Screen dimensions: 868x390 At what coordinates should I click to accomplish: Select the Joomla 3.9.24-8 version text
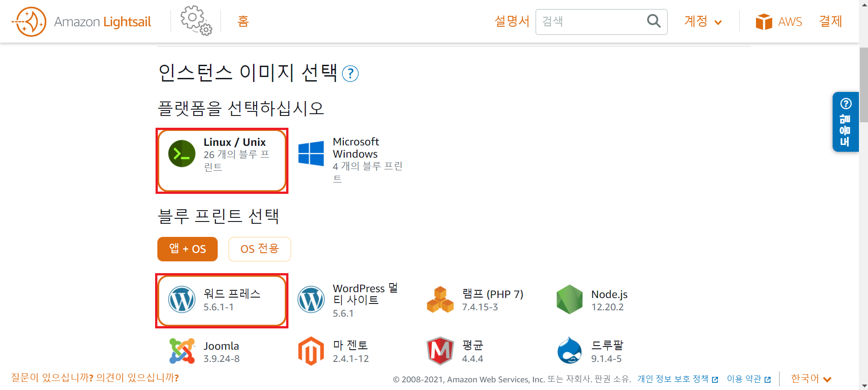click(221, 359)
